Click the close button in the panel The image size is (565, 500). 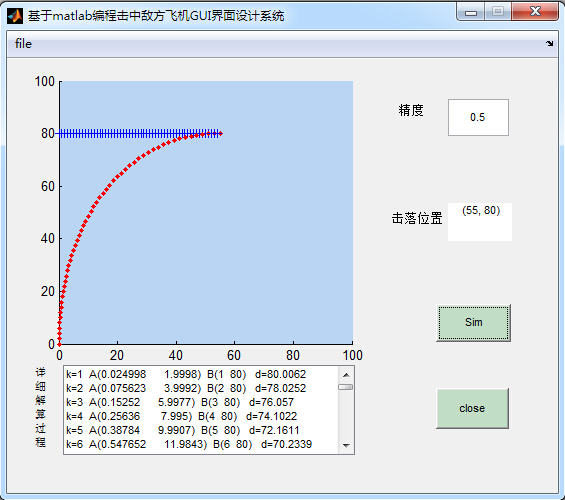pyautogui.click(x=472, y=408)
